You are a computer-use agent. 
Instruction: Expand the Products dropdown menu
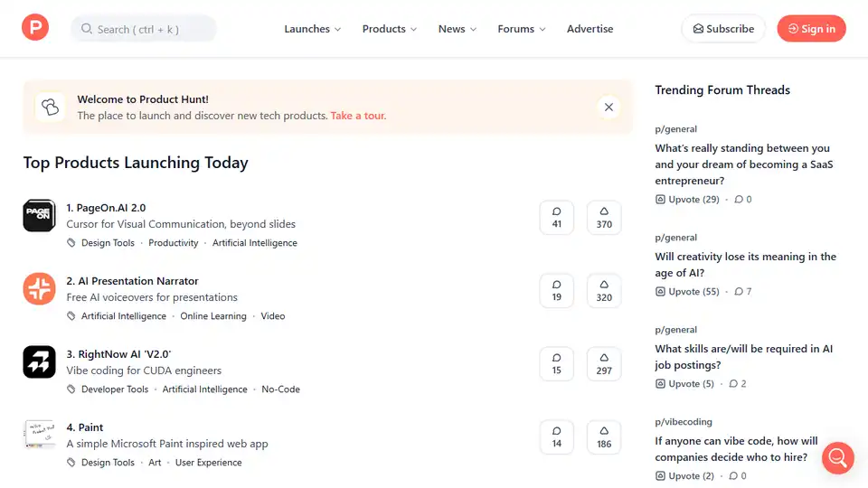click(x=389, y=29)
